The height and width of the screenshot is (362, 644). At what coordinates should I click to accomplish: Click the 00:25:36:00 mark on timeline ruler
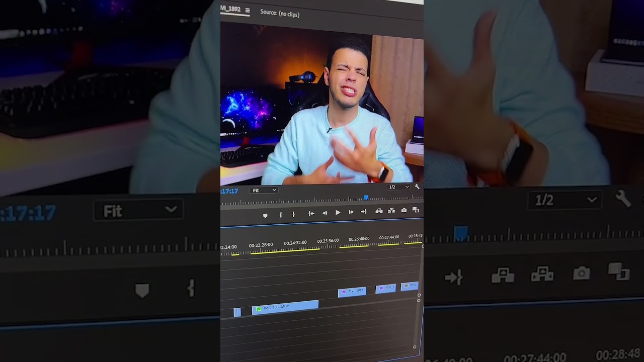[328, 241]
